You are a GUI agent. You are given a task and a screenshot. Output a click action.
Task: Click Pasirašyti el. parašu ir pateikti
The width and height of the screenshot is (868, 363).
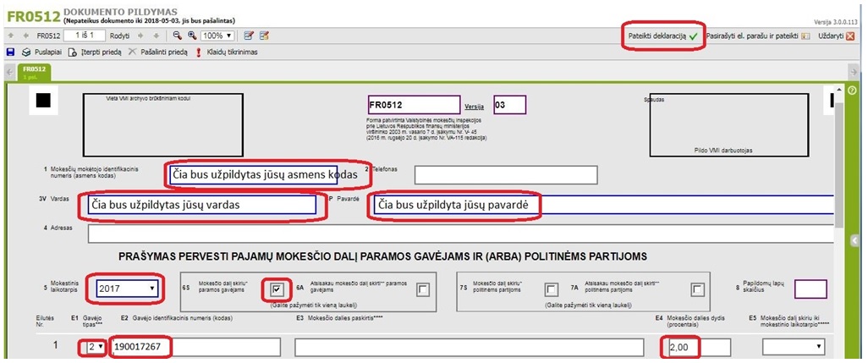(758, 36)
